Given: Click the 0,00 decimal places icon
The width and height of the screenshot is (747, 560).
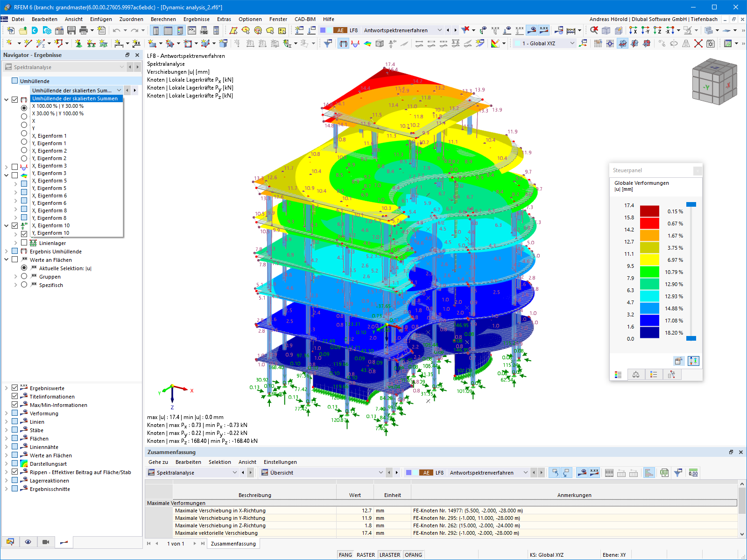Looking at the screenshot, I should click(x=693, y=473).
